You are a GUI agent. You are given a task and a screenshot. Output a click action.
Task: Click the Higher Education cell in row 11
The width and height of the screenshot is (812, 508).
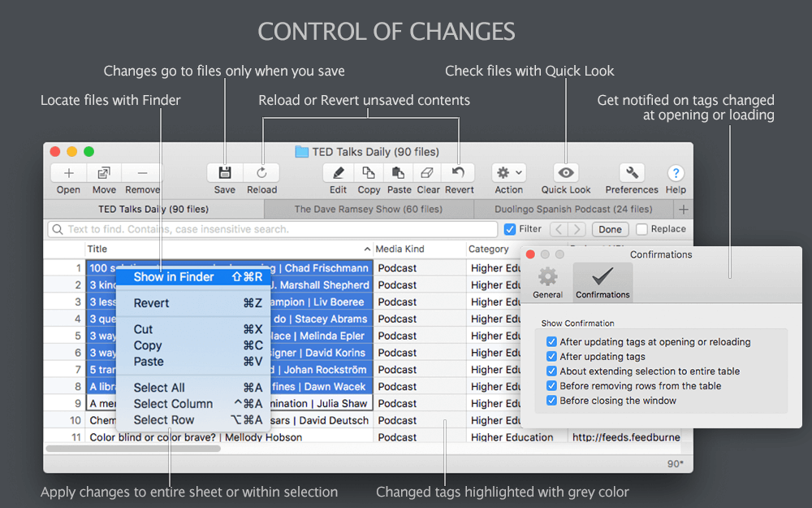click(516, 437)
